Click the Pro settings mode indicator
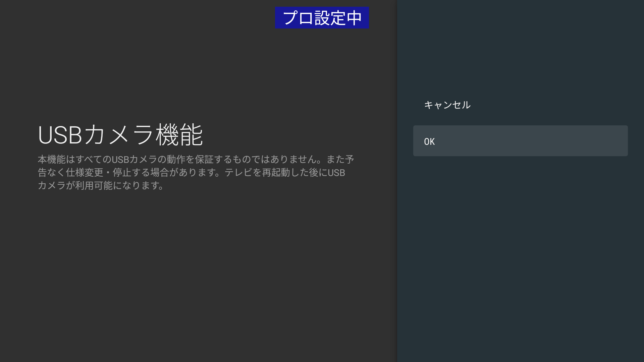The height and width of the screenshot is (362, 644). 322,18
